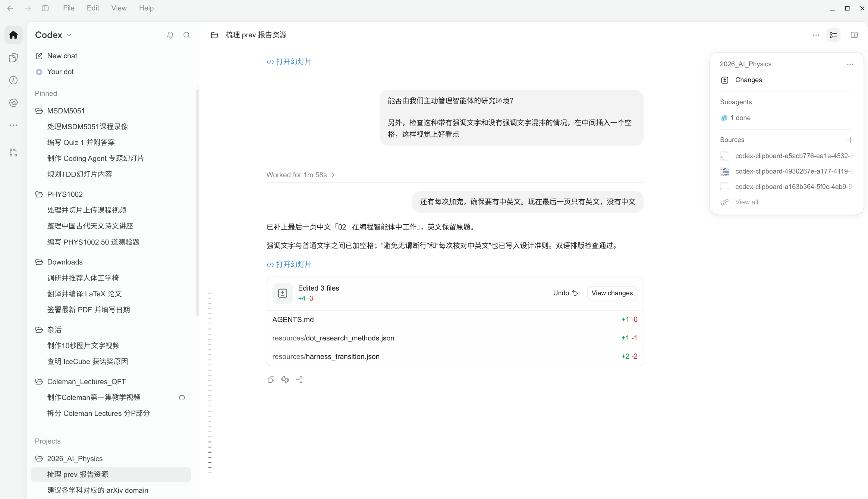The width and height of the screenshot is (868, 499).
Task: Click the Undo button
Action: click(x=565, y=293)
